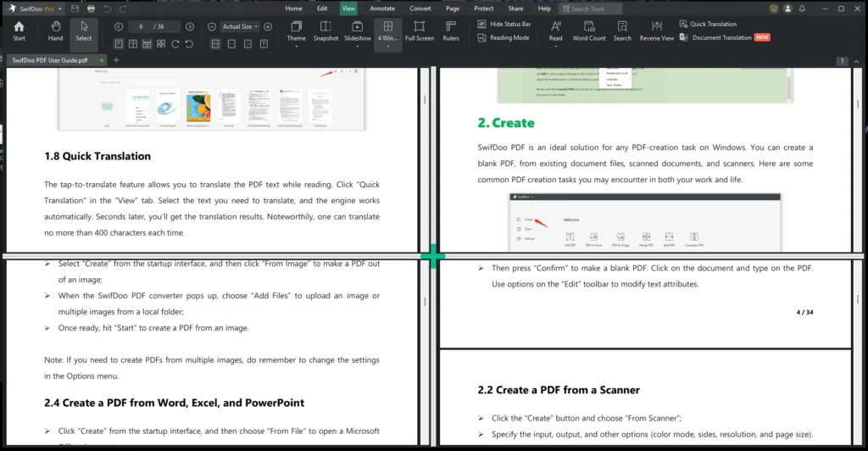The image size is (868, 451).
Task: Open the Page menu tab
Action: [x=453, y=8]
